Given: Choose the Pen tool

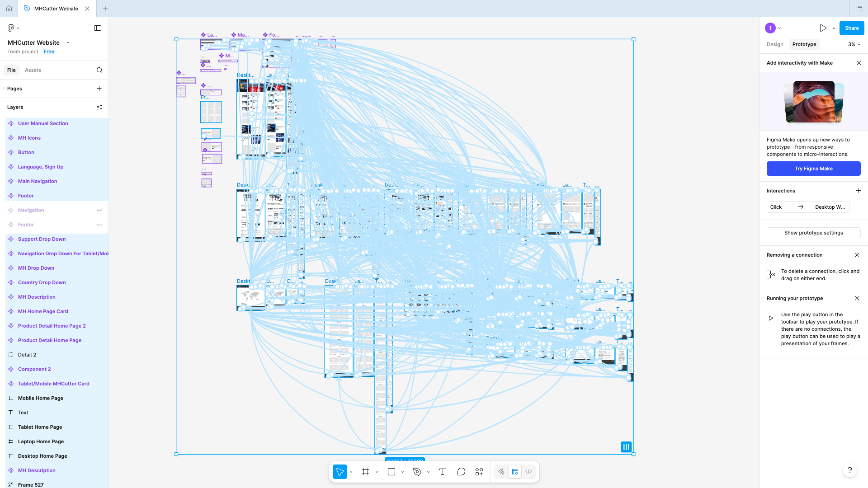Looking at the screenshot, I should 417,471.
